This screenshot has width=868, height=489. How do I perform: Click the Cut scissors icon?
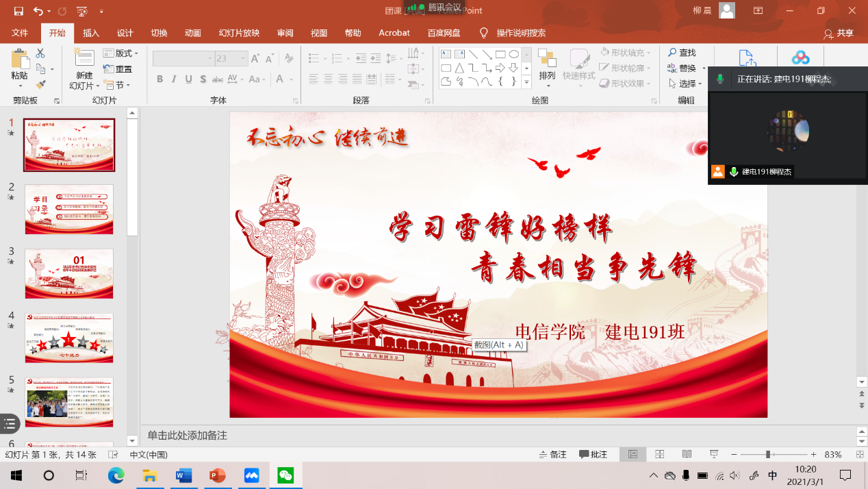pos(40,53)
